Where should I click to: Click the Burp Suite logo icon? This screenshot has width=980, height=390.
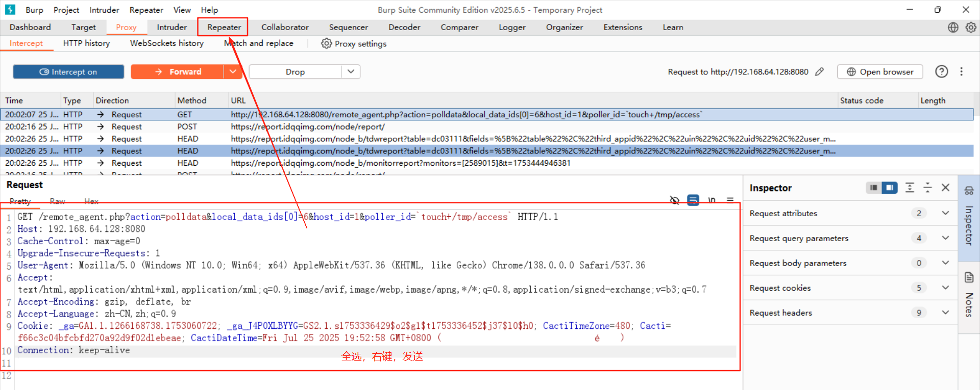click(x=10, y=10)
